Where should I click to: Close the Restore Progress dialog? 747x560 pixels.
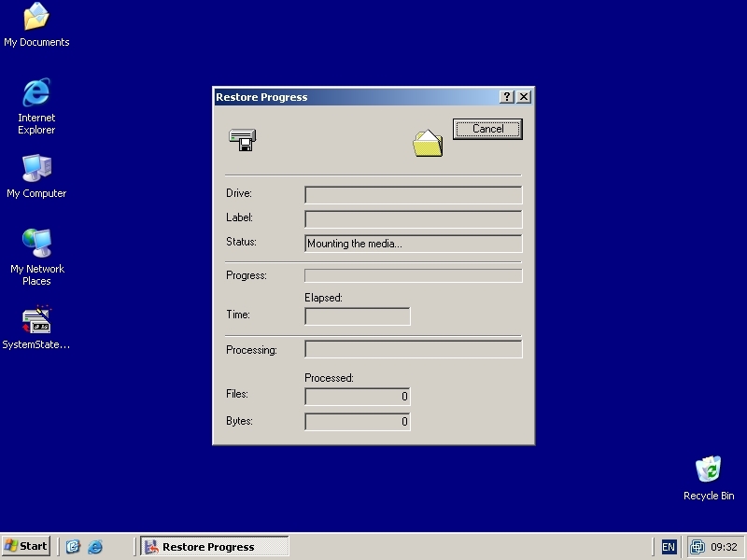(x=524, y=97)
